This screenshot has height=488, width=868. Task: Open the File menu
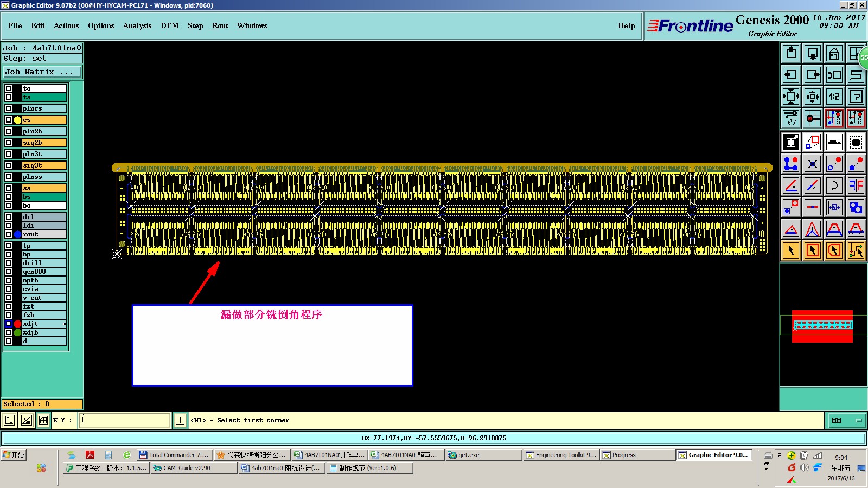click(x=15, y=25)
